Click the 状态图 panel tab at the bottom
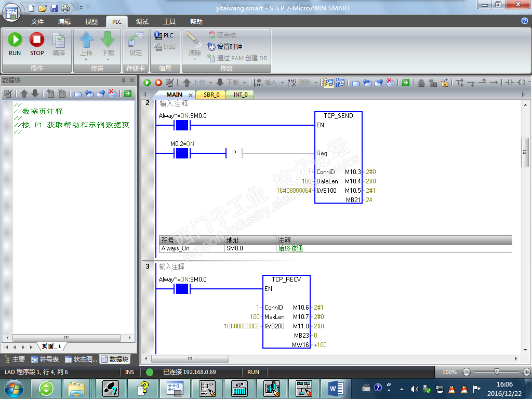Image resolution: width=532 pixels, height=399 pixels. tap(81, 359)
